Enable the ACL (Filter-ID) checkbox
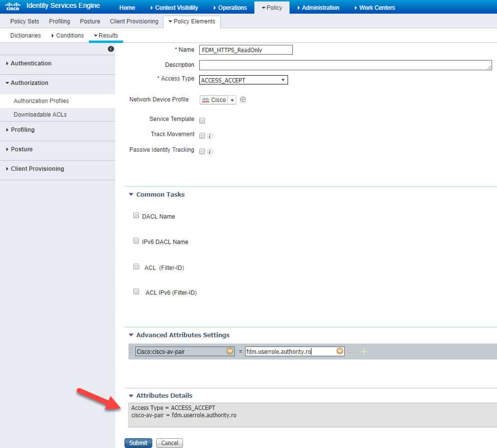The width and height of the screenshot is (497, 448). click(x=136, y=266)
